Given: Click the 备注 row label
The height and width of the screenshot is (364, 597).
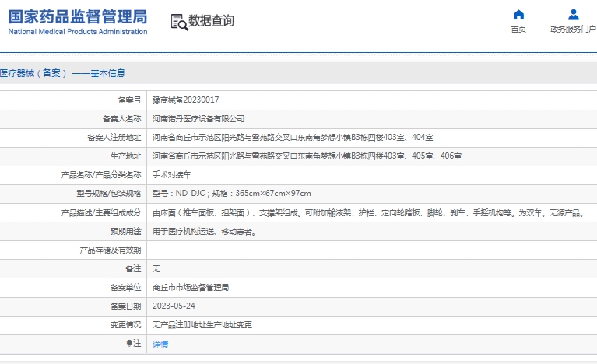Looking at the screenshot, I should point(133,269).
